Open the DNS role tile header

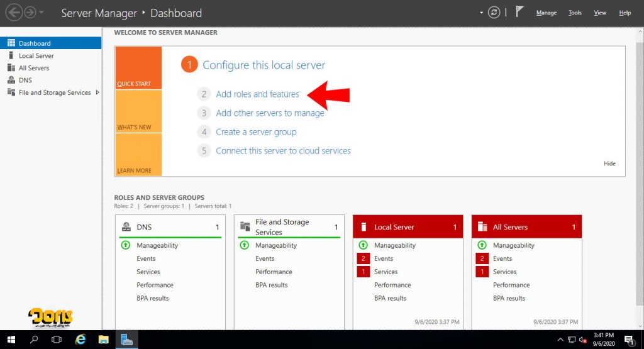point(170,227)
